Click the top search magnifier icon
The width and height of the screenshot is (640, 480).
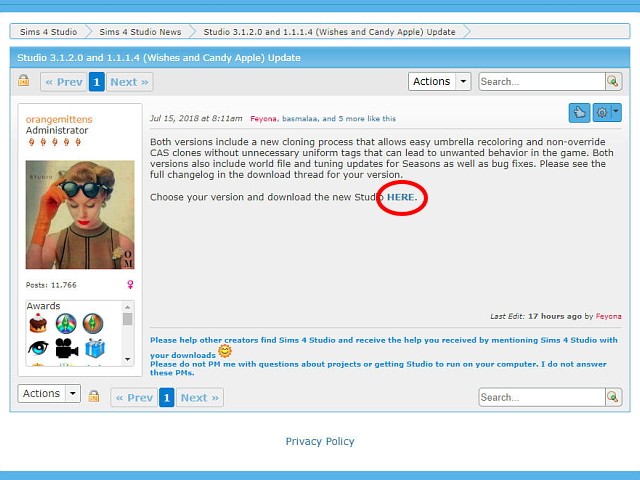click(x=613, y=81)
